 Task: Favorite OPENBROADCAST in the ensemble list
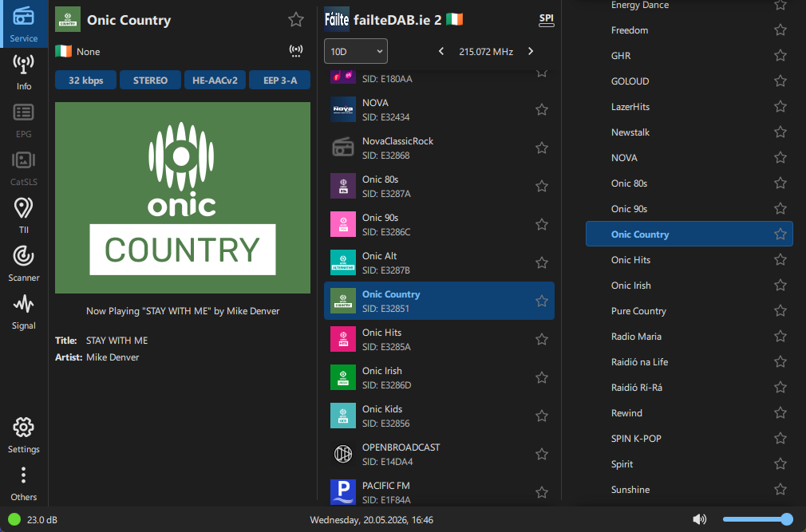[x=541, y=454]
